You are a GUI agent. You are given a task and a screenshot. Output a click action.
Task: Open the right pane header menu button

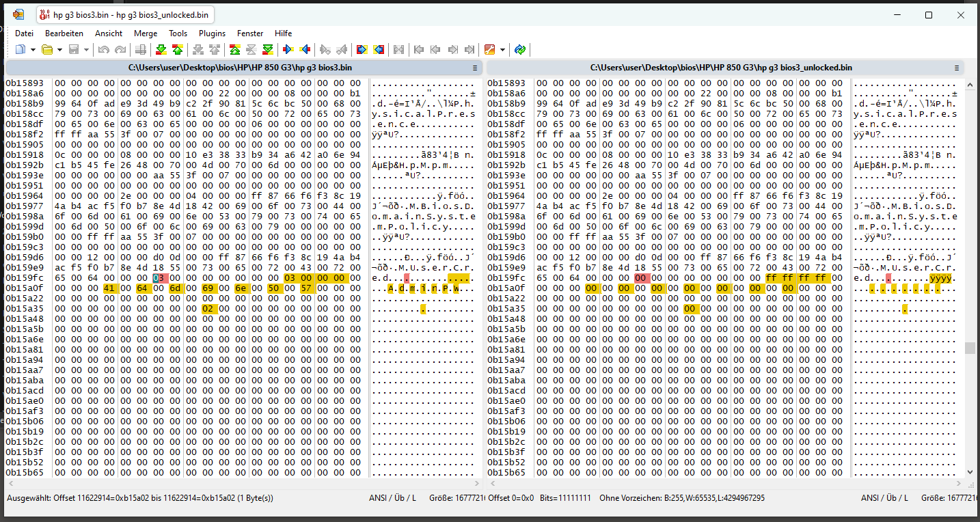956,68
